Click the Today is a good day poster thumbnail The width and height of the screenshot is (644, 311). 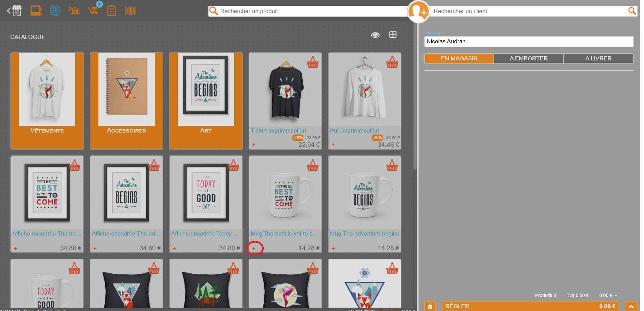[206, 193]
